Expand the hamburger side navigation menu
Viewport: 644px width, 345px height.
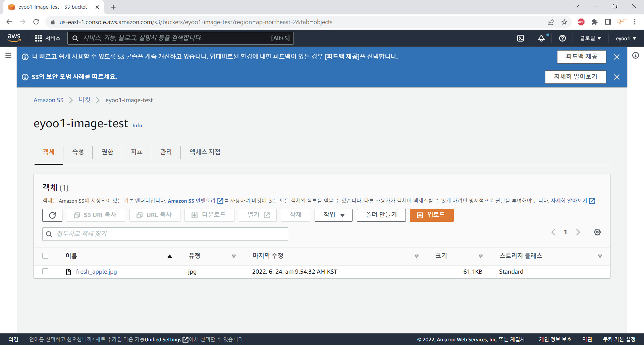(x=8, y=55)
